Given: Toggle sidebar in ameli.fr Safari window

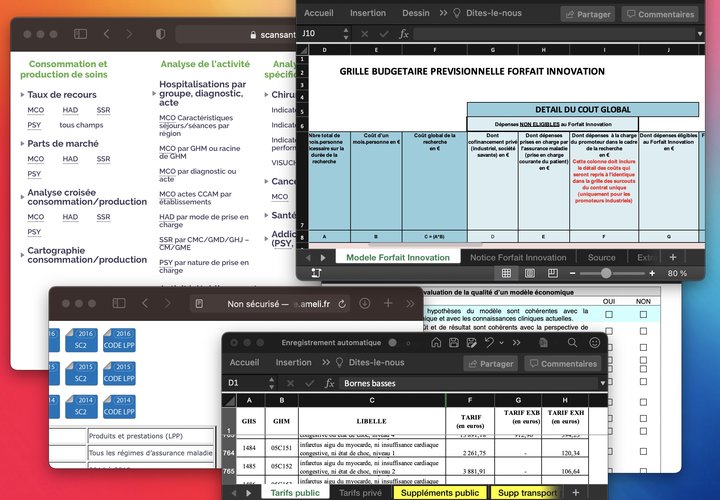Looking at the screenshot, I should click(119, 303).
